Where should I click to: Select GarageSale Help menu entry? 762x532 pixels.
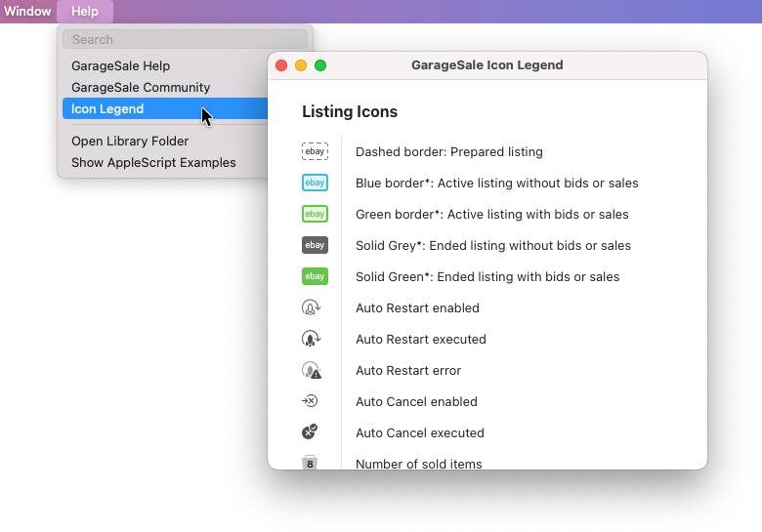point(120,66)
